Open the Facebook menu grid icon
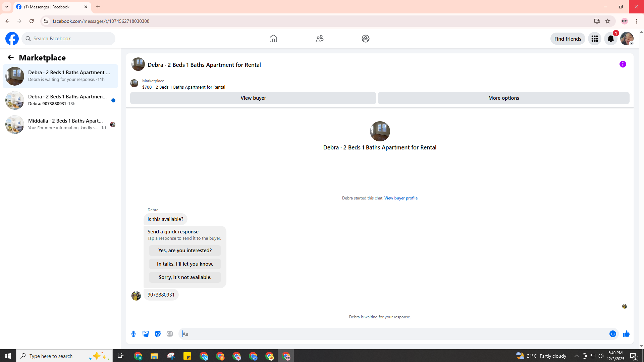The image size is (644, 362). point(595,39)
